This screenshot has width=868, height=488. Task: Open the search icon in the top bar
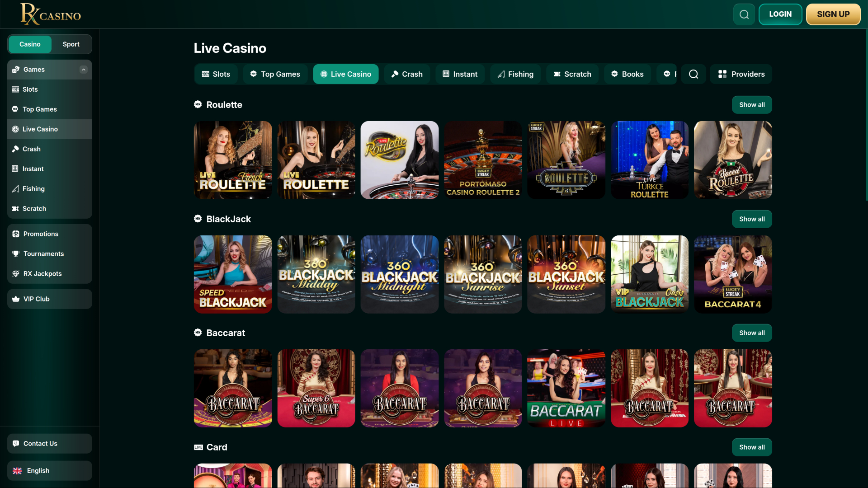coord(744,14)
